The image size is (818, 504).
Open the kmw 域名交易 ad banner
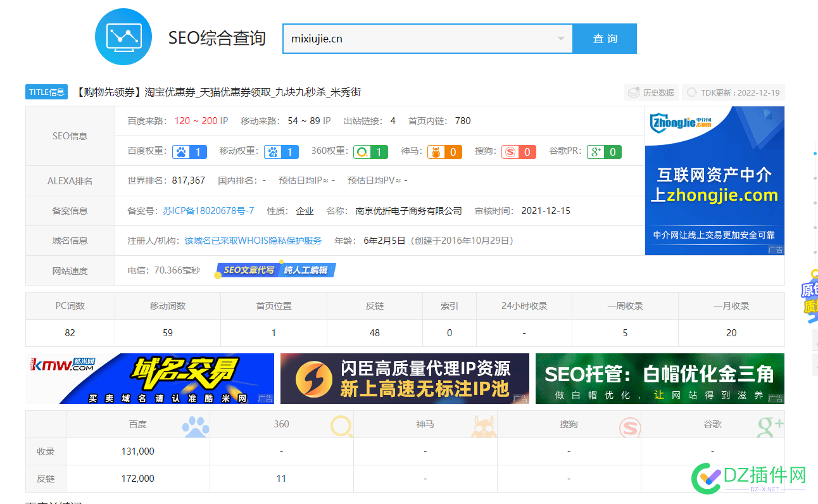coord(149,379)
